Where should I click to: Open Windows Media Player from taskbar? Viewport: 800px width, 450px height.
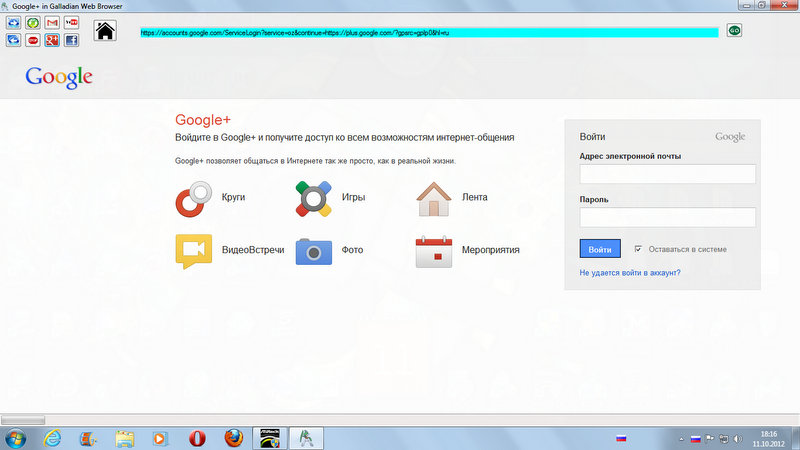(159, 438)
